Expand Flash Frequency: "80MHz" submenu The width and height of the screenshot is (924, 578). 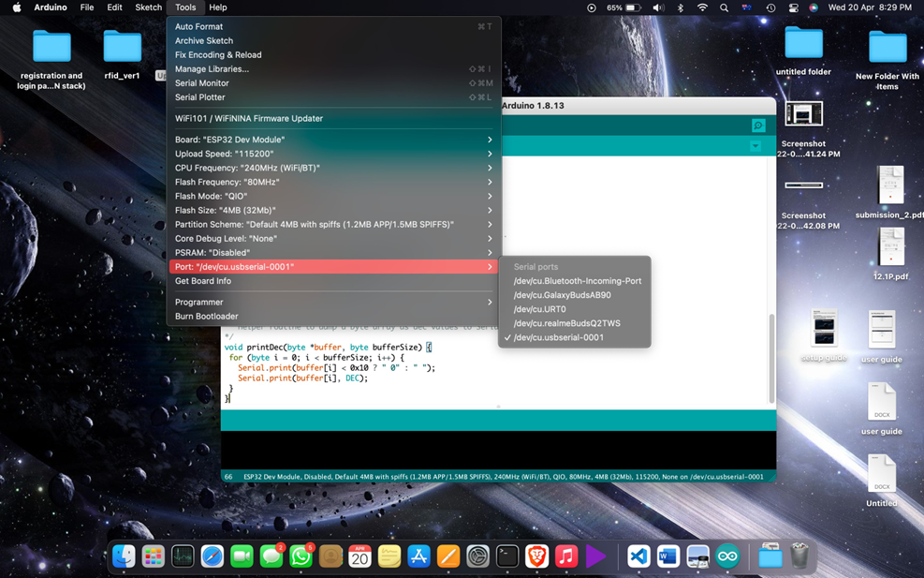333,182
